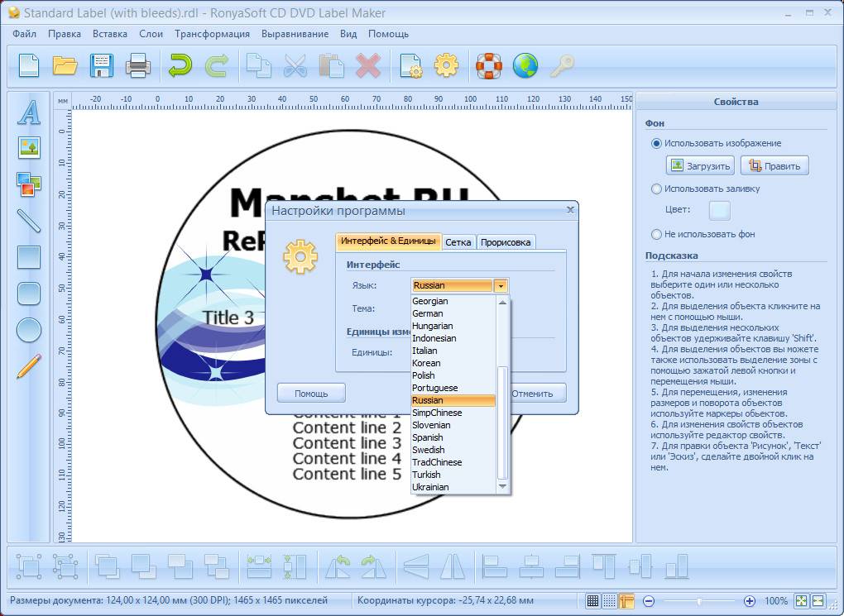Screen dimensions: 844x616
Task: Pick Turkish in the language list
Action: [x=453, y=475]
